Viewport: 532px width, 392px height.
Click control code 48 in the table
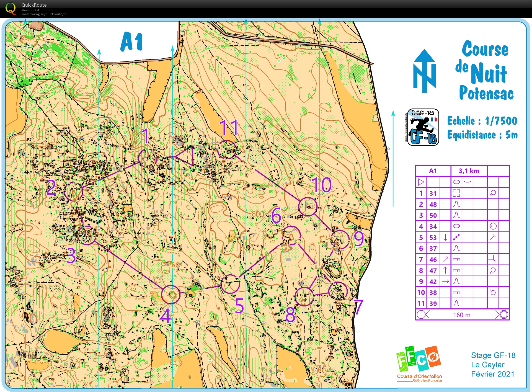tap(433, 204)
